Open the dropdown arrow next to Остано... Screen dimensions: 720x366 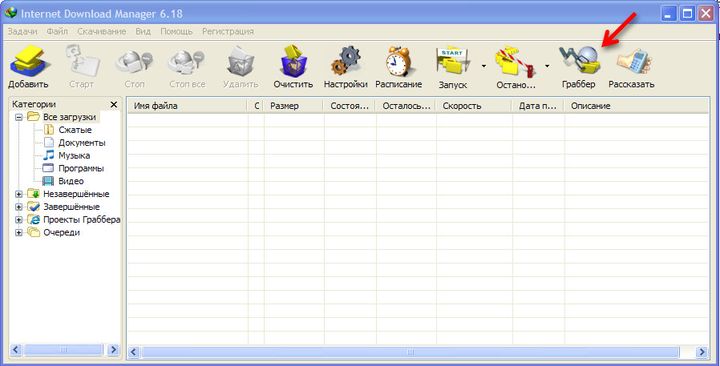click(547, 66)
